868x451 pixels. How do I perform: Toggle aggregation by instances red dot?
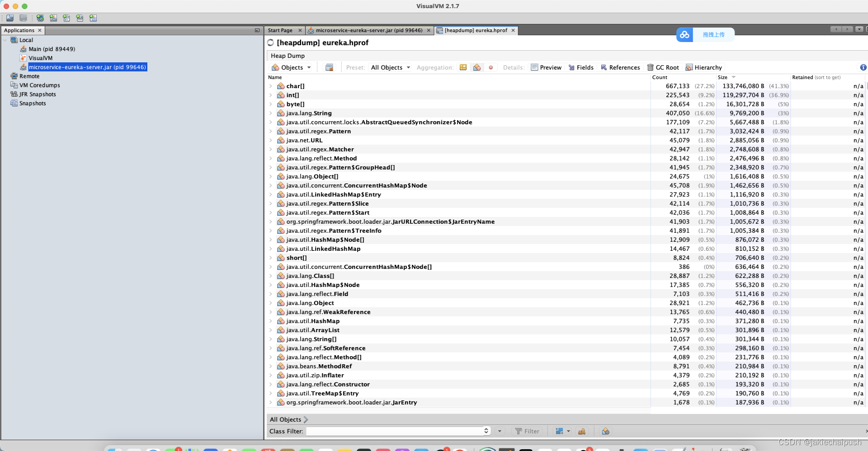[x=491, y=67]
